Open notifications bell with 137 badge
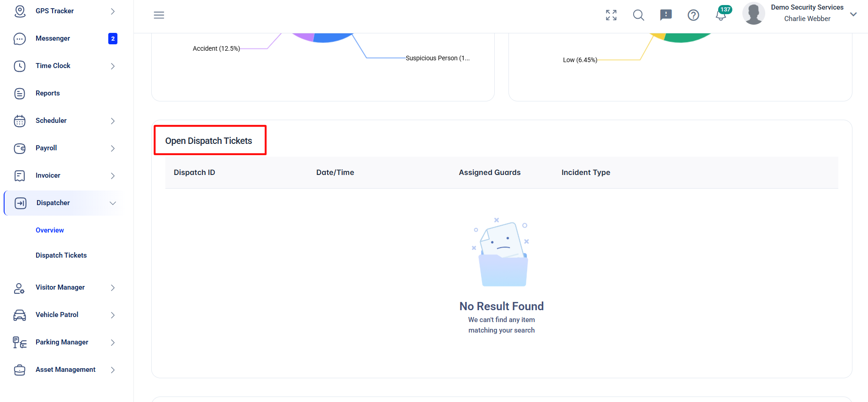 [722, 14]
